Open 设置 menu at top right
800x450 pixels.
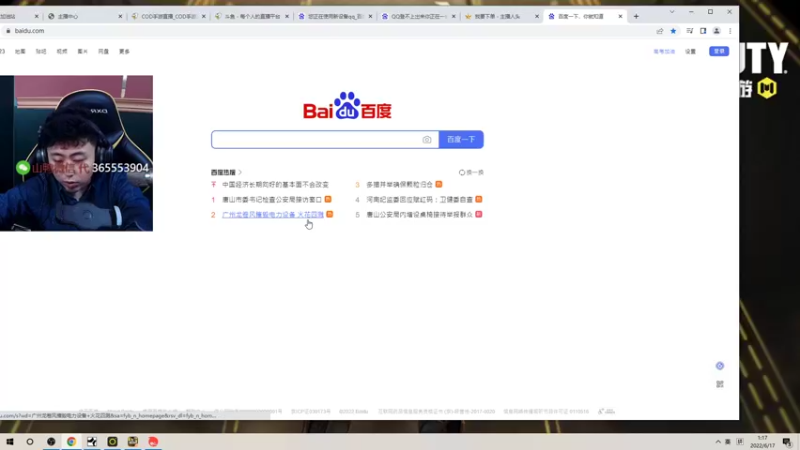coord(690,52)
